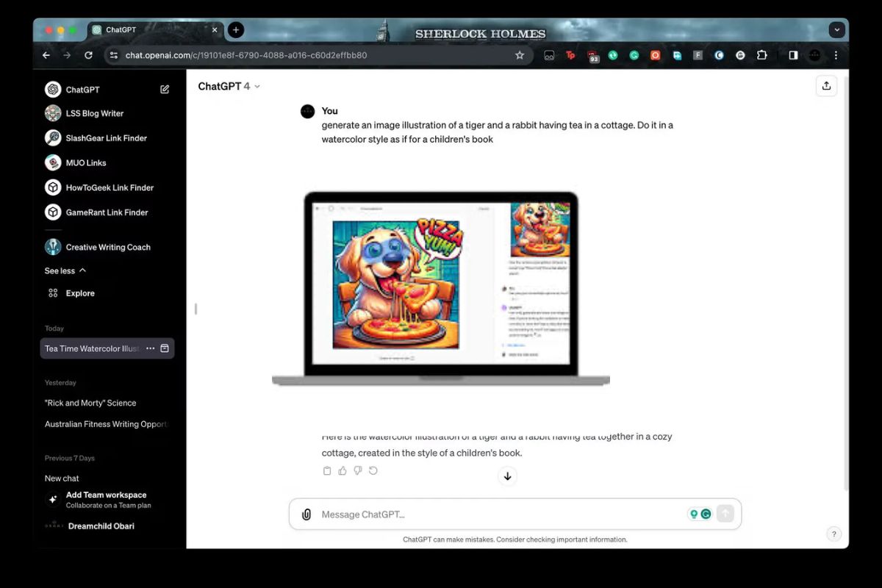This screenshot has width=882, height=588.
Task: Click the lightbulb icon in message box
Action: tap(693, 514)
